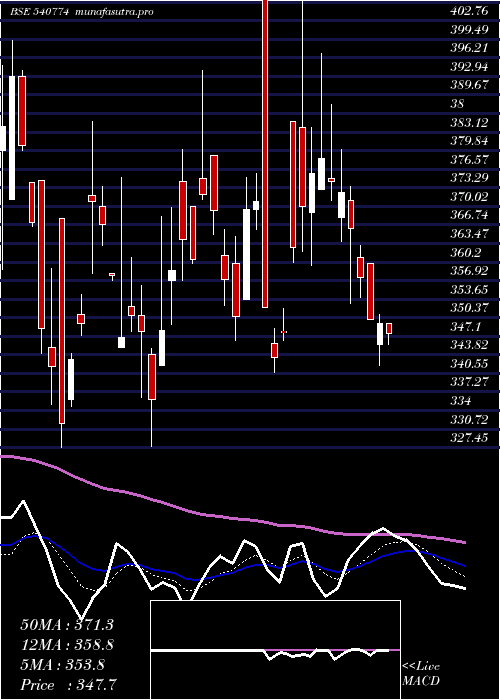Select the 389.67 price axis label
Viewport: 500px width, 700px height.
point(469,85)
